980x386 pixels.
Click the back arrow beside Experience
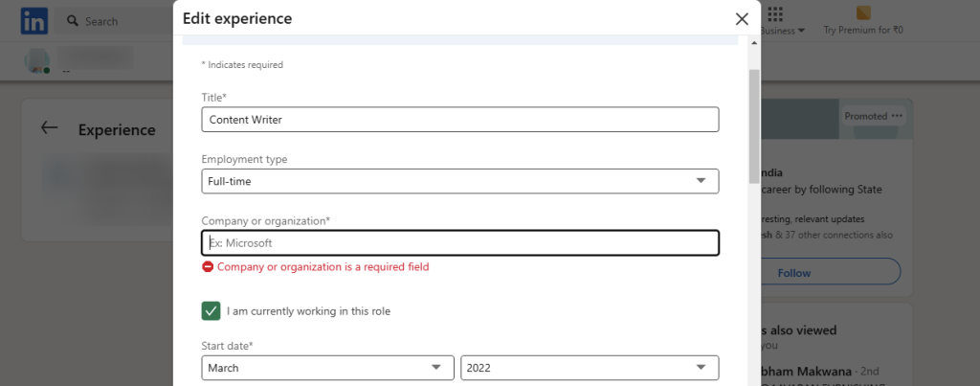point(50,128)
